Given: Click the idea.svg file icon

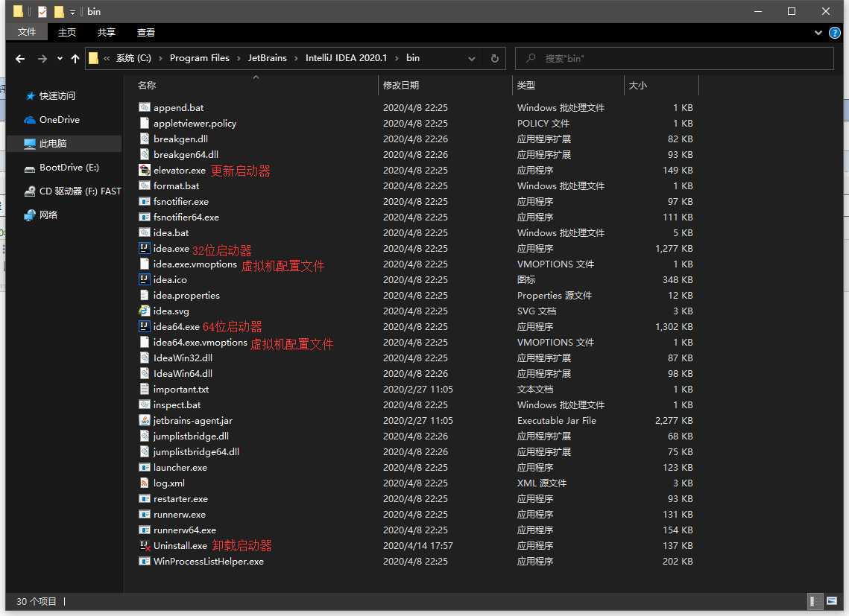Looking at the screenshot, I should click(x=144, y=311).
